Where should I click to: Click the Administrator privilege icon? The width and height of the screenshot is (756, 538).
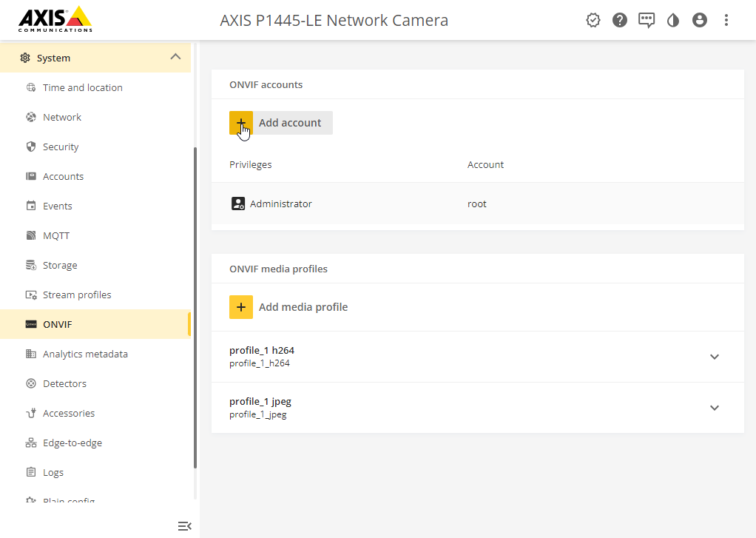[x=238, y=204]
